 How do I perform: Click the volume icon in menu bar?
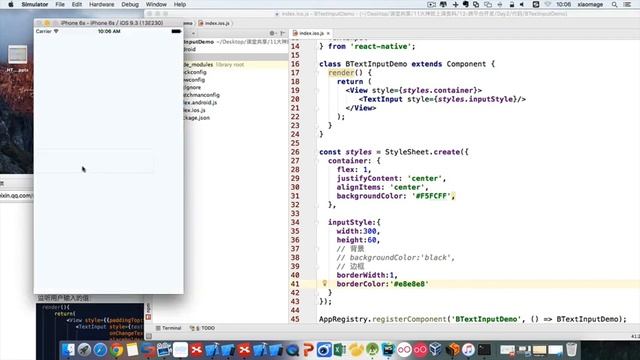(522, 4)
